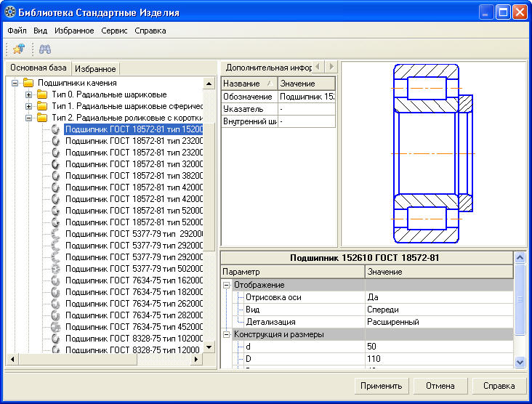Click bearing icon of ГОСТ 18572-81 тип 3820
The image size is (532, 404).
click(56, 176)
